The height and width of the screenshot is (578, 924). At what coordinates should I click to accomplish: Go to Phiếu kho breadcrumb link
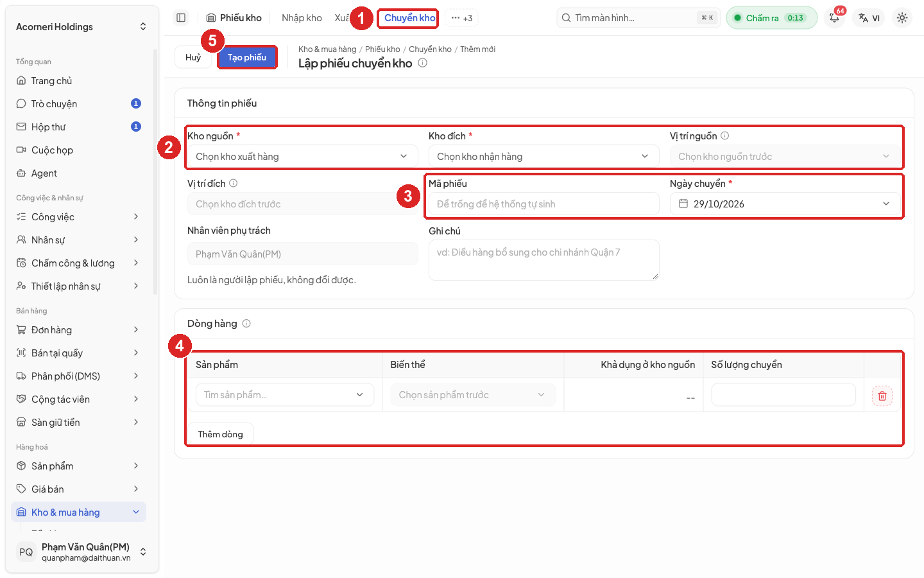point(382,49)
